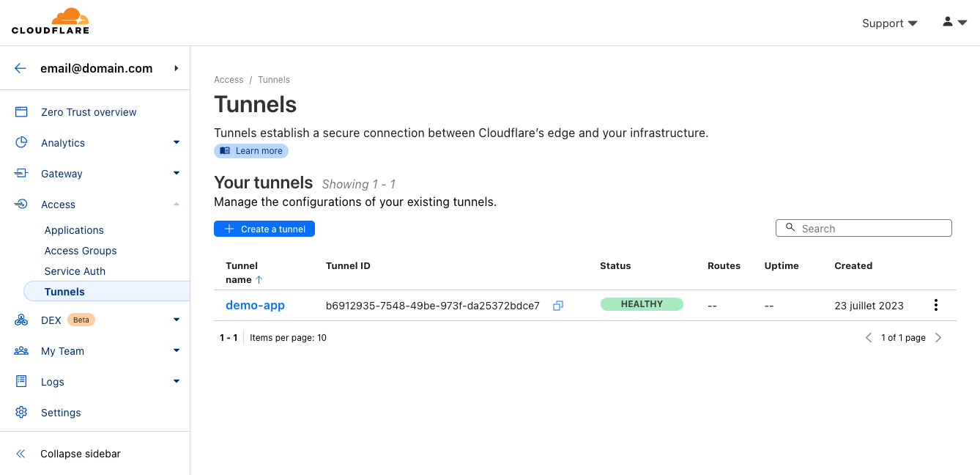This screenshot has height=475, width=980.
Task: Click the back arrow beside the account email
Action: (x=21, y=68)
